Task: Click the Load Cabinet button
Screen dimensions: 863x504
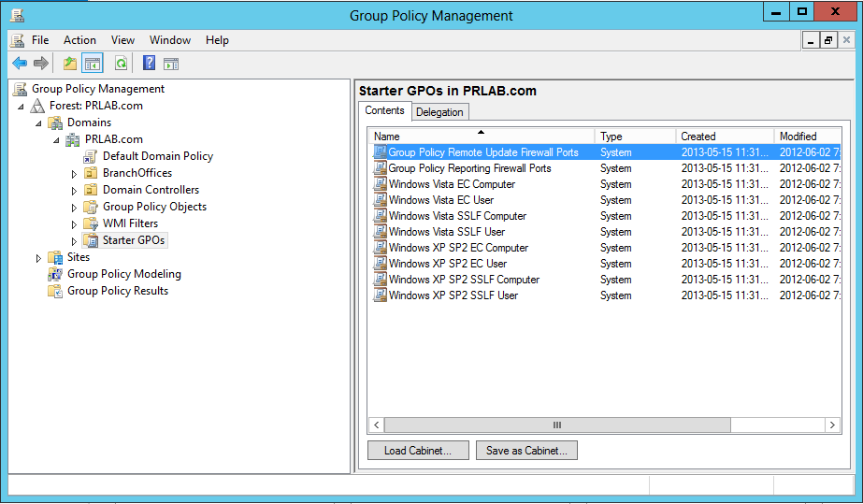Action: click(418, 450)
